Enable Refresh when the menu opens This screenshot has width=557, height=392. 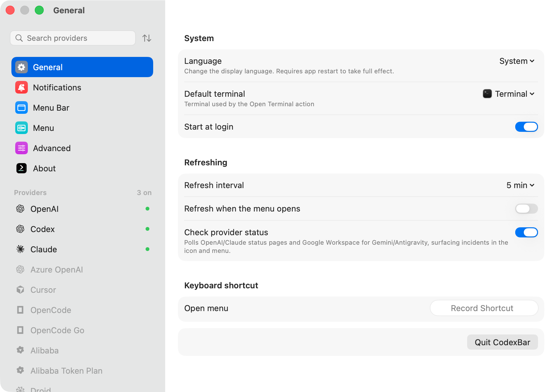click(526, 209)
